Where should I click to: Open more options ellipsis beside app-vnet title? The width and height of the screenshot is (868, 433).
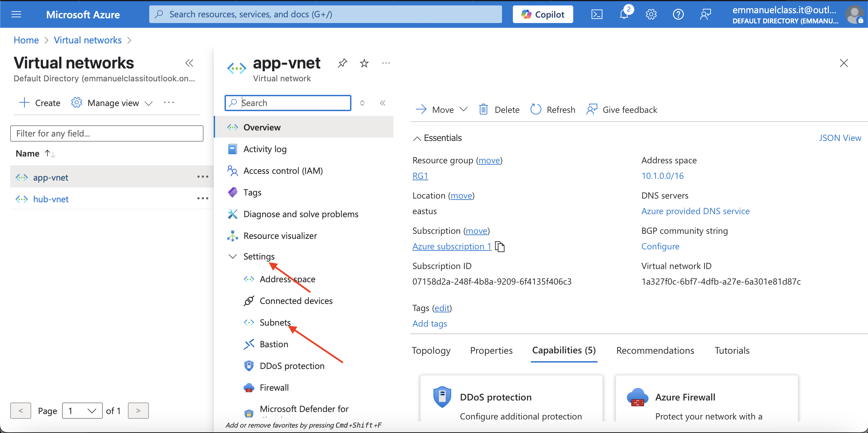[386, 63]
